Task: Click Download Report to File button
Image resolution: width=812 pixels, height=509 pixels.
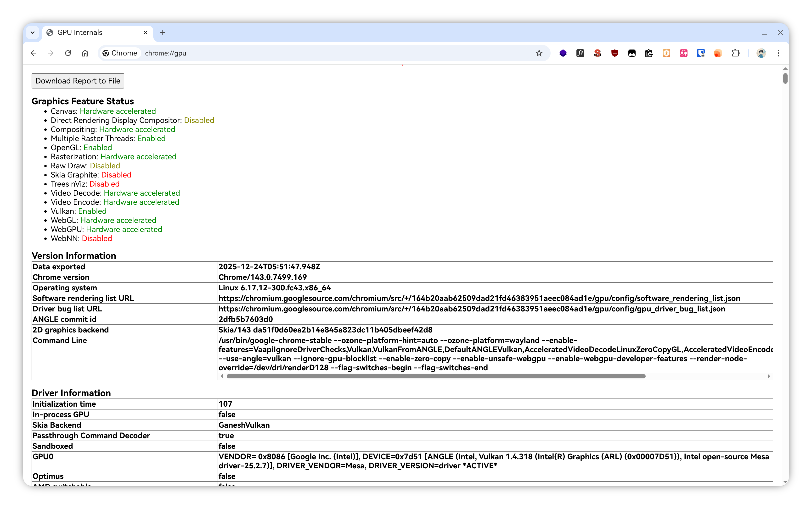Action: tap(78, 81)
